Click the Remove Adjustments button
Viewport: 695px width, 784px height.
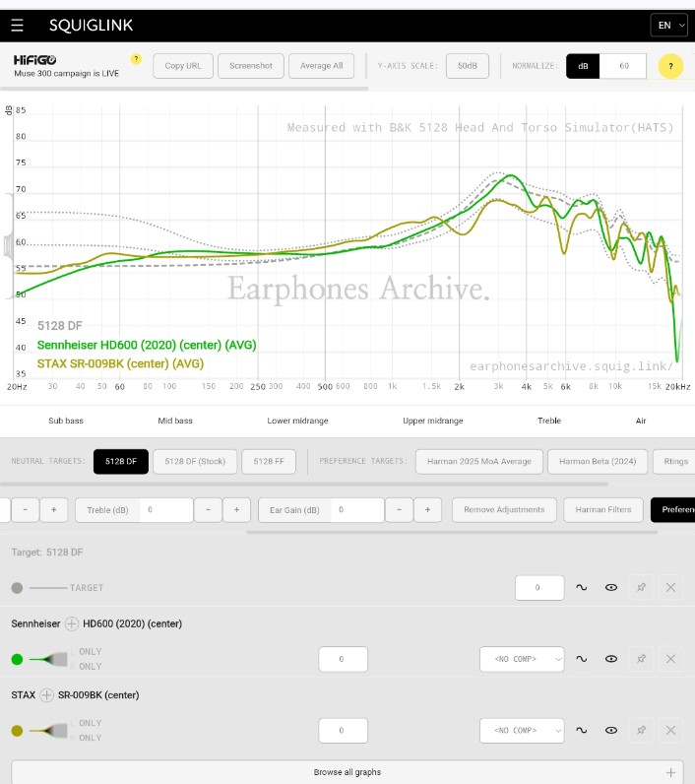coord(504,510)
